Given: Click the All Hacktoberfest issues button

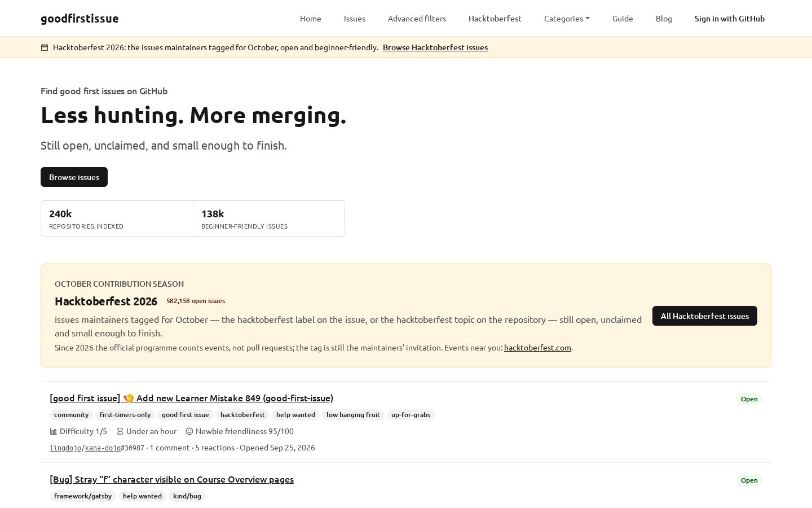Looking at the screenshot, I should pos(705,316).
